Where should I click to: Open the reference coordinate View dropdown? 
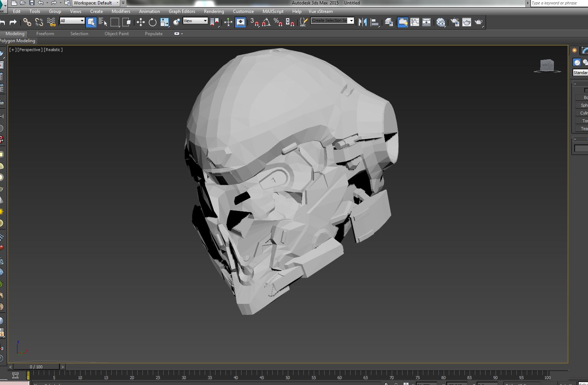[195, 21]
